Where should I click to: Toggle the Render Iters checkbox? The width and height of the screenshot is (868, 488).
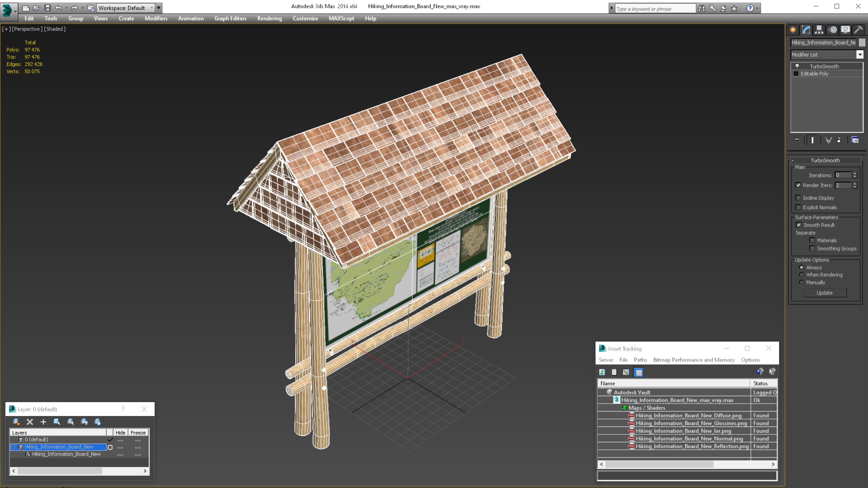[798, 185]
